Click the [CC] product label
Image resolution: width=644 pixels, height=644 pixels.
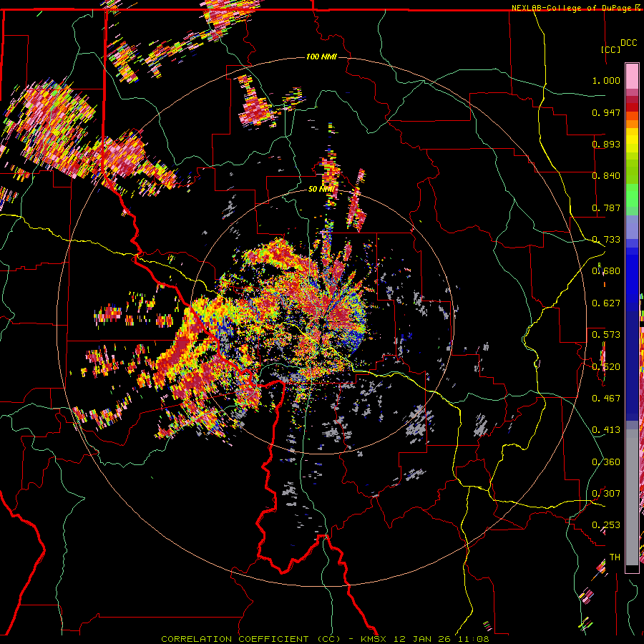coord(611,49)
